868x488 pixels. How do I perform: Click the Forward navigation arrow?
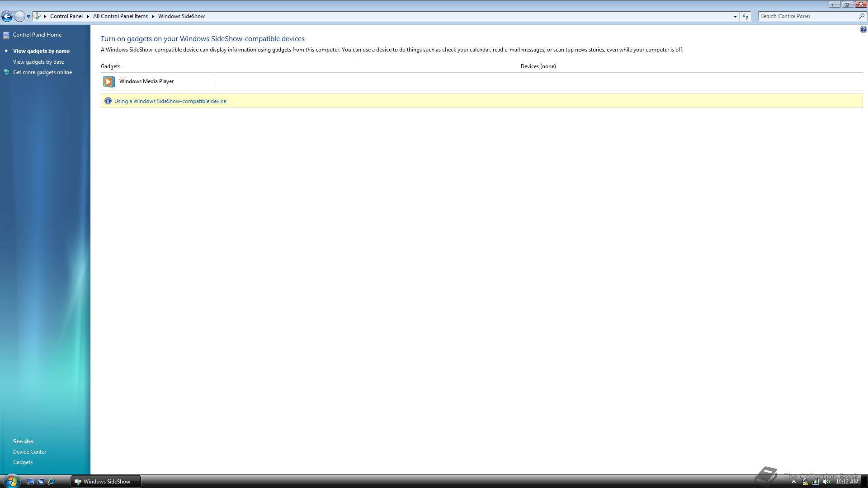[19, 16]
